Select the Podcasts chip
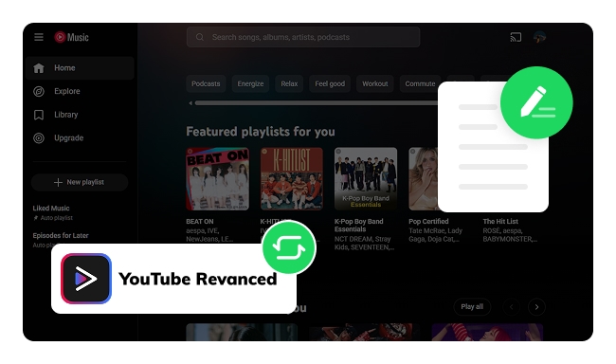Screen dimensions: 616x364 pos(206,83)
